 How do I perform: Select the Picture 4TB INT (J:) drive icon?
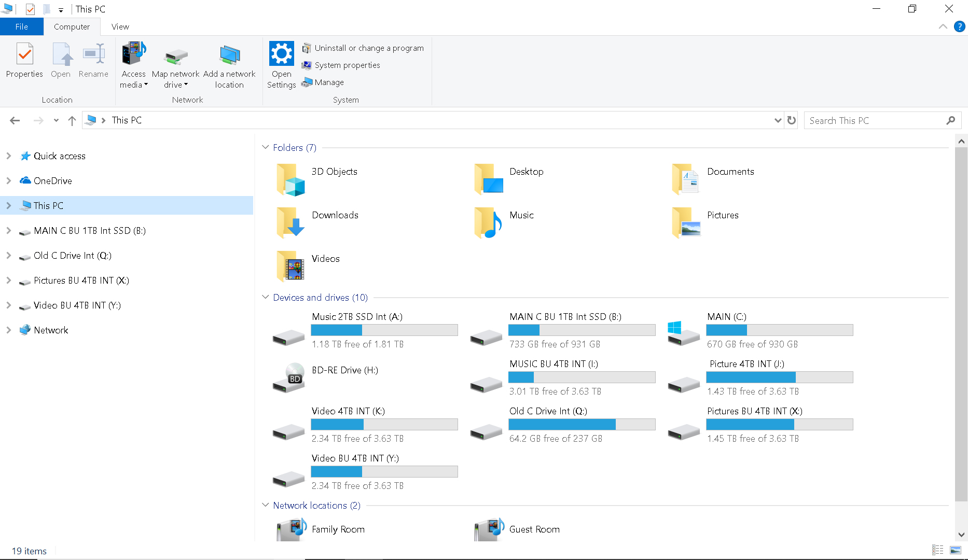coord(684,385)
